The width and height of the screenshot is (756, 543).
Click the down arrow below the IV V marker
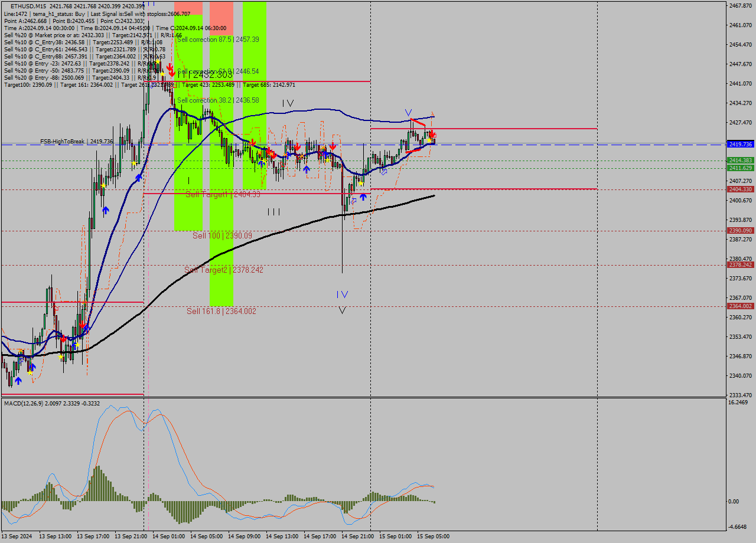[x=342, y=309]
